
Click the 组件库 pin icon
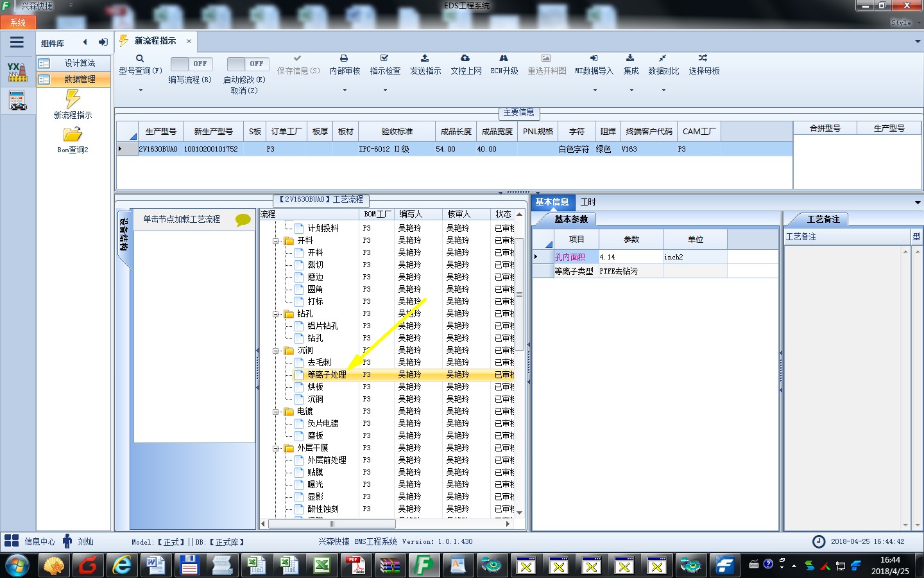(103, 42)
